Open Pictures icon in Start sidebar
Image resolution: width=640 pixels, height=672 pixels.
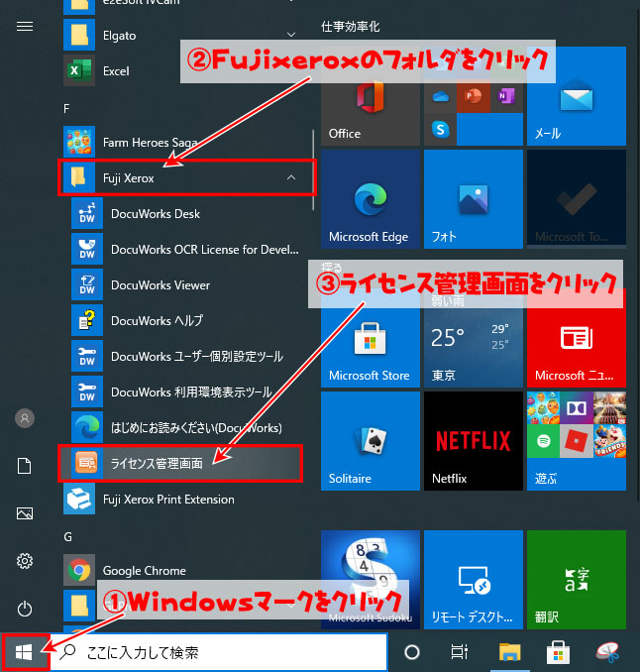[25, 513]
